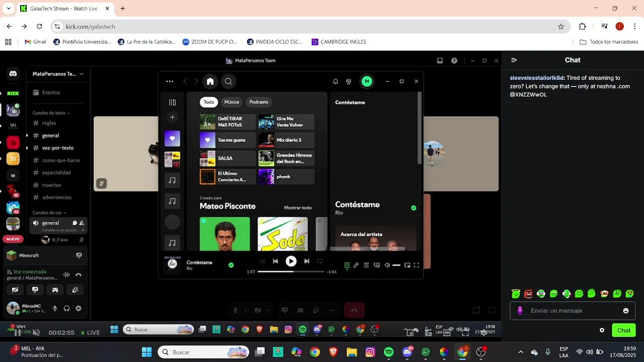
Task: Enter Spotify fullscreen mode
Action: (416, 265)
